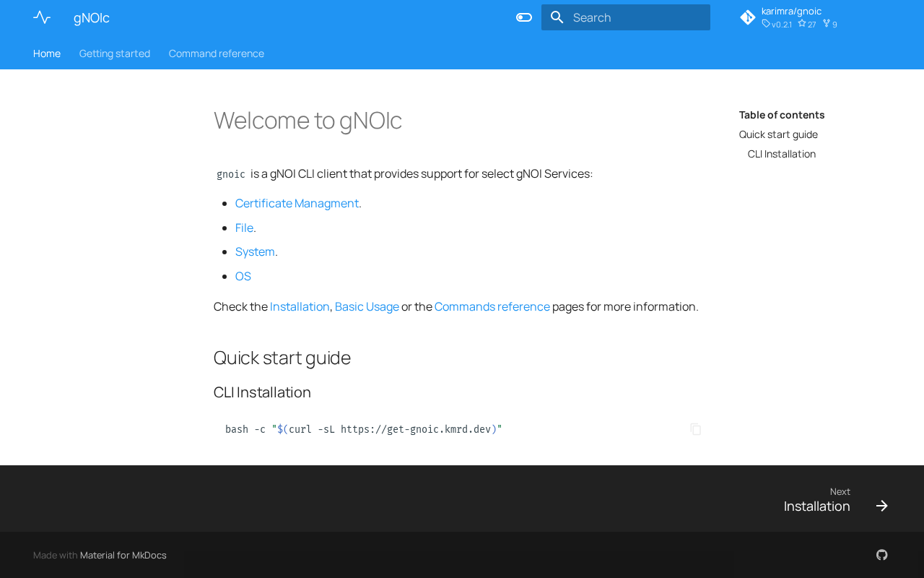Visit the Material for MkDocs link
The image size is (924, 578).
pos(123,555)
